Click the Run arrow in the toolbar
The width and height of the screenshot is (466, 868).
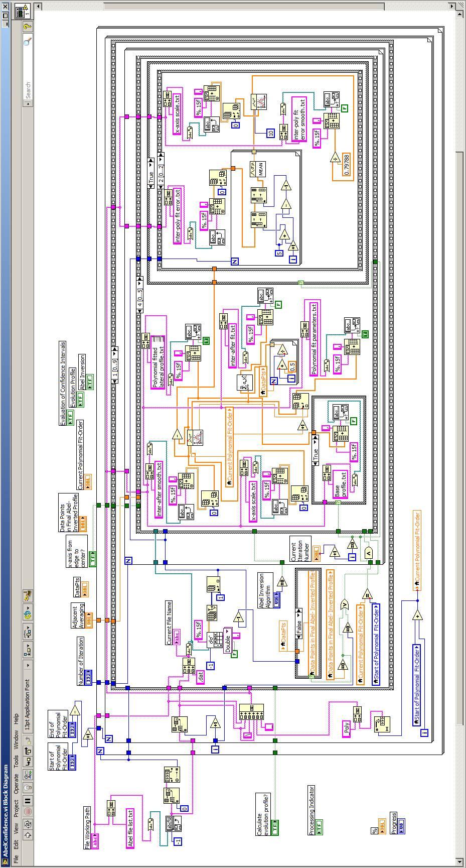[28, 834]
